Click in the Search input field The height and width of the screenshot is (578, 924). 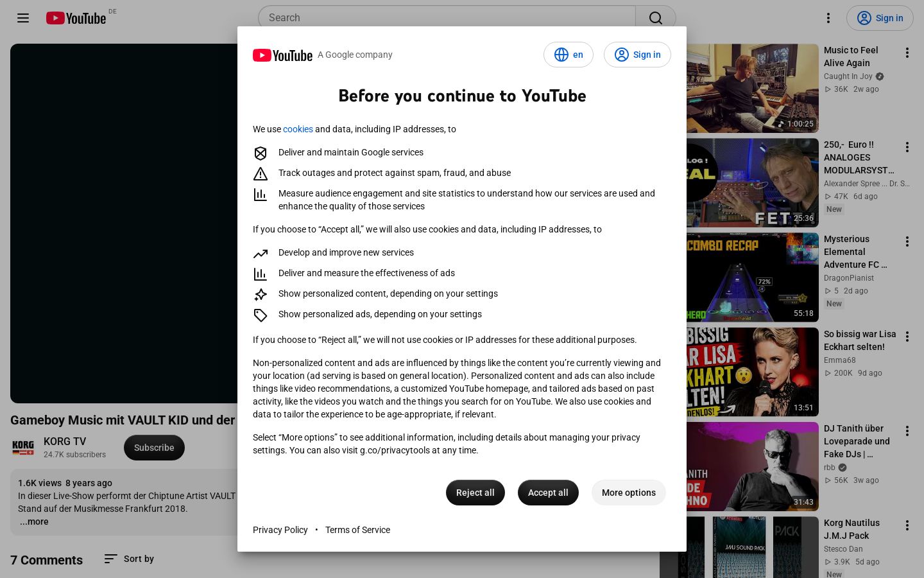click(447, 18)
